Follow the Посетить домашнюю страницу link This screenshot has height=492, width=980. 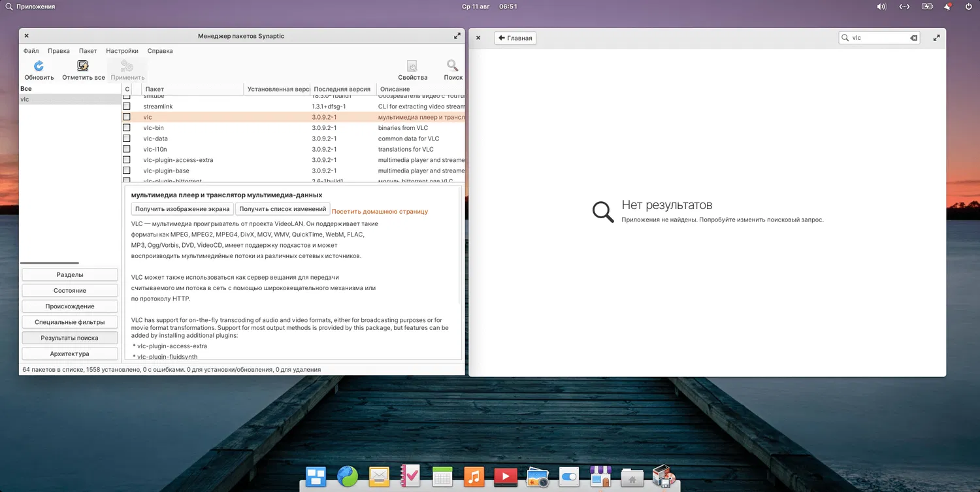(380, 212)
